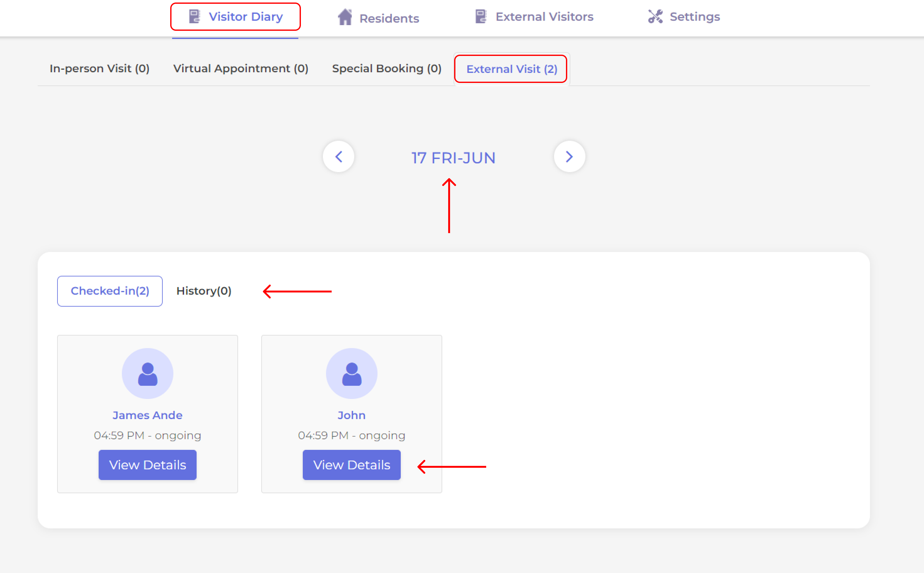
Task: Click the 17 FRI-JUN date label
Action: tap(454, 158)
